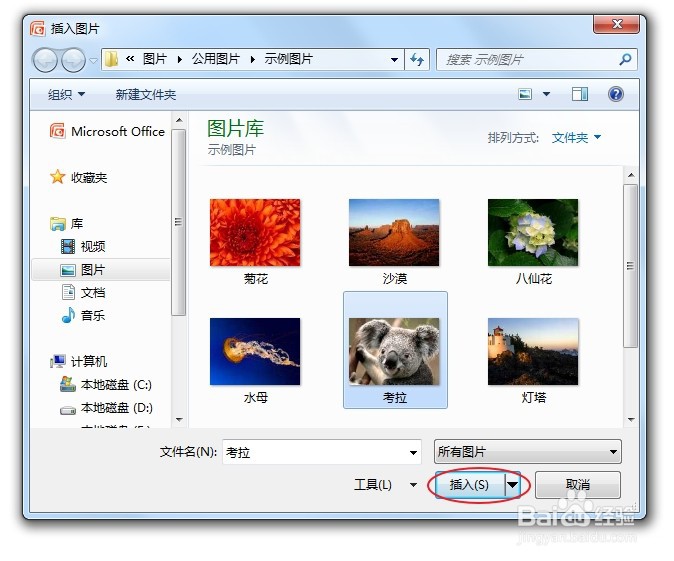Viewport: 674px width, 561px height.
Task: Click the folder icon in address bar
Action: (x=111, y=59)
